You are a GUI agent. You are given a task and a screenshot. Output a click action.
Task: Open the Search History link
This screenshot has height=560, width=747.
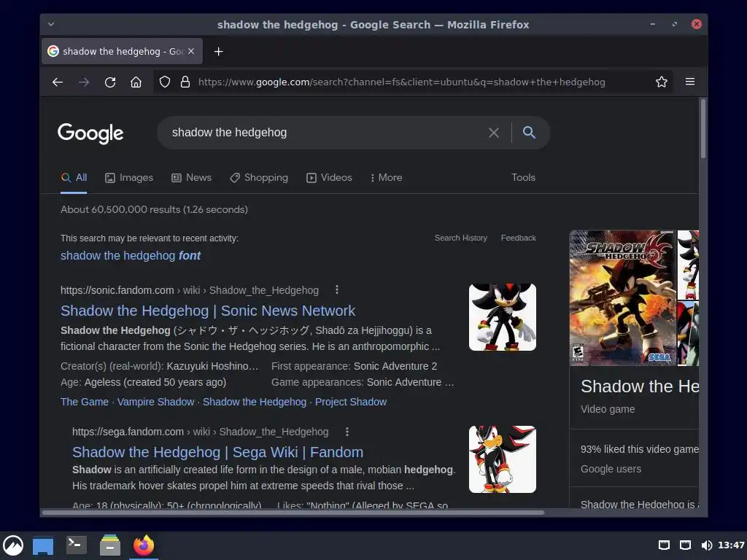click(461, 238)
